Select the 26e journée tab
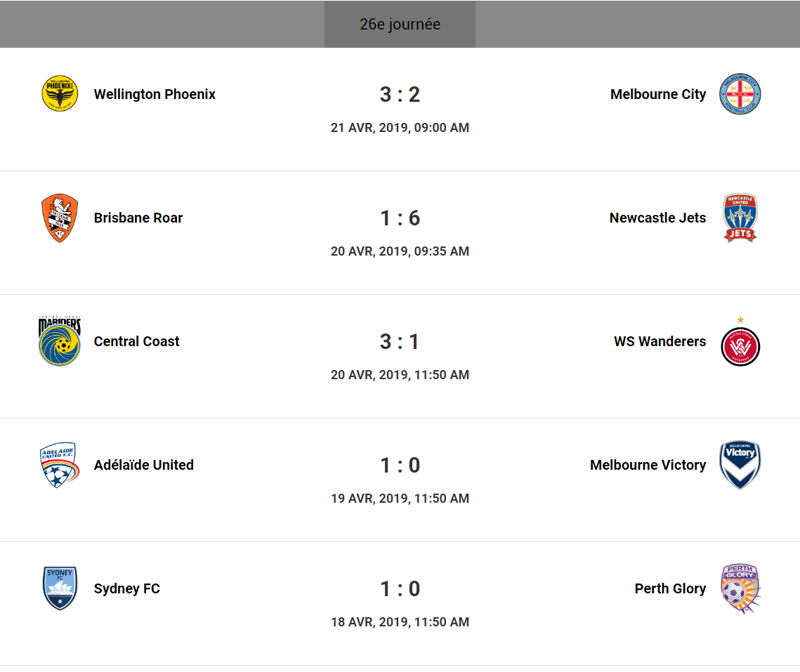The height and width of the screenshot is (672, 800). click(400, 24)
